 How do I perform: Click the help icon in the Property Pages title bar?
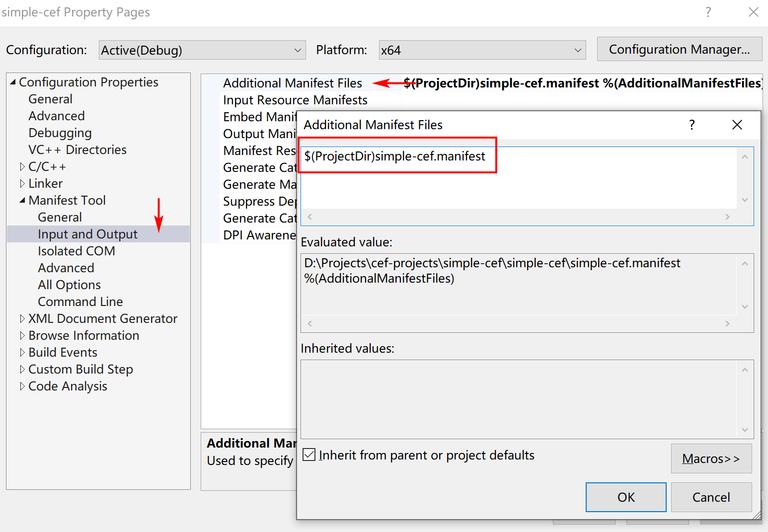click(x=708, y=12)
